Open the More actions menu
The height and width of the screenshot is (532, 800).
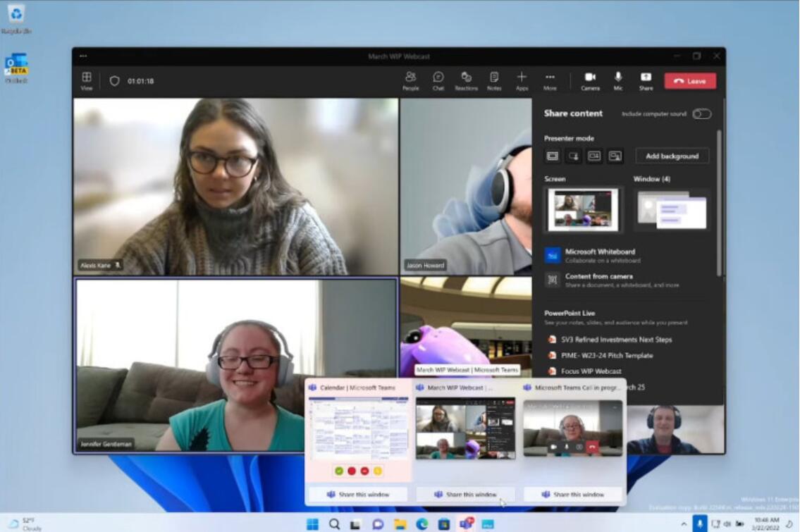pyautogui.click(x=550, y=80)
